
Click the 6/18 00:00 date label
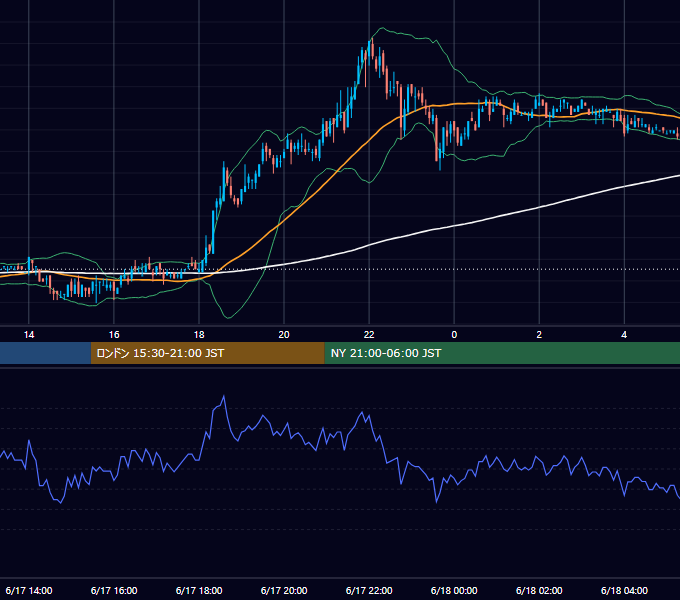pos(454,591)
